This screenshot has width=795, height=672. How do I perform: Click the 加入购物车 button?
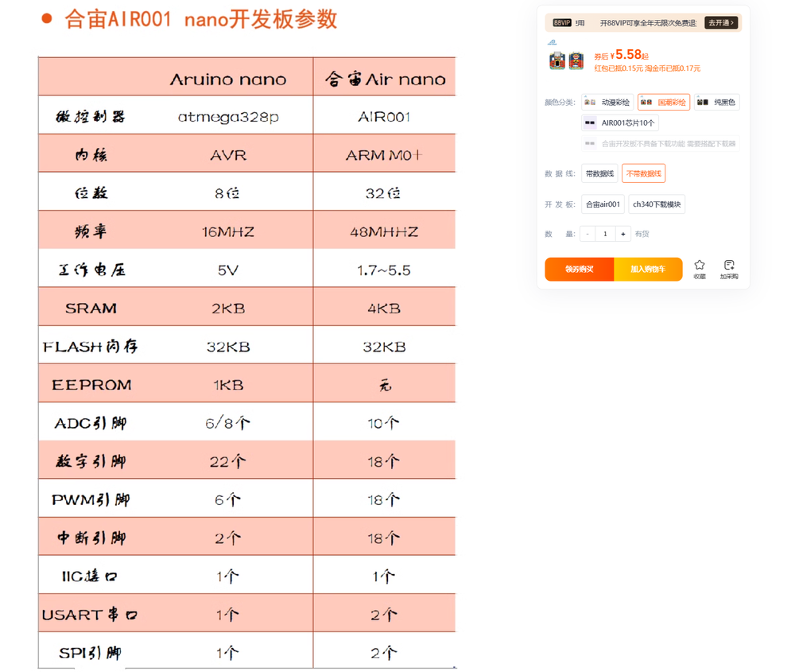tap(648, 270)
